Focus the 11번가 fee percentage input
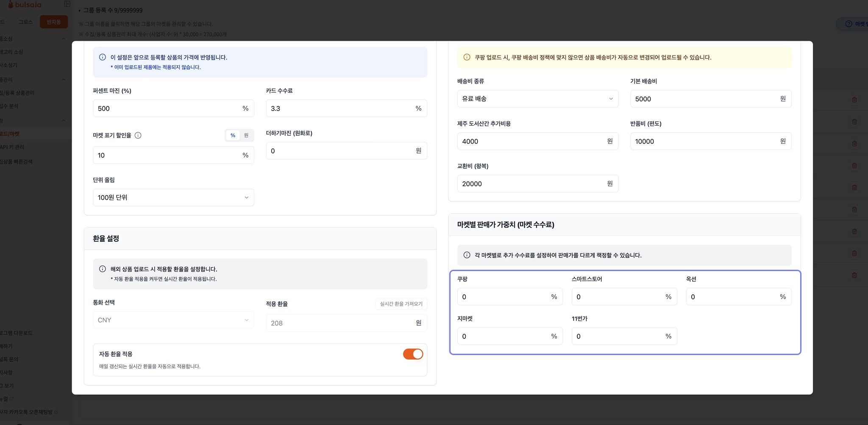Screen dimensions: 868x425 point(624,336)
